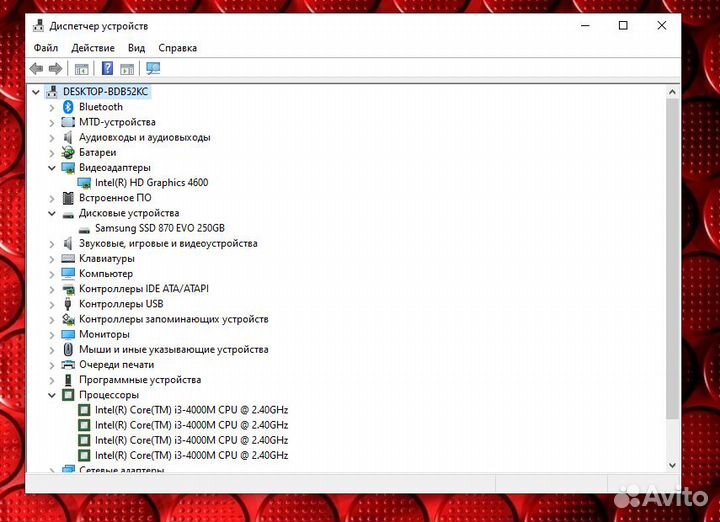The width and height of the screenshot is (720, 522).
Task: Select the Очереди печати label
Action: point(117,365)
